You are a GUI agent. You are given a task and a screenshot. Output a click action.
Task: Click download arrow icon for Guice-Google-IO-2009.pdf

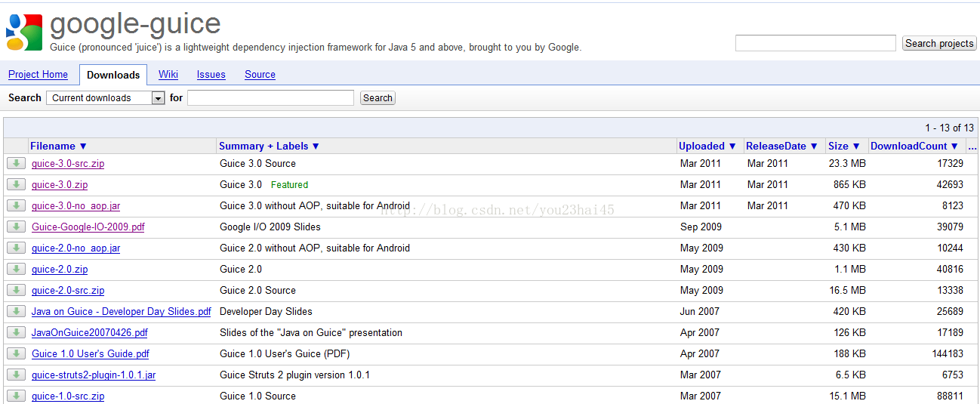point(16,227)
